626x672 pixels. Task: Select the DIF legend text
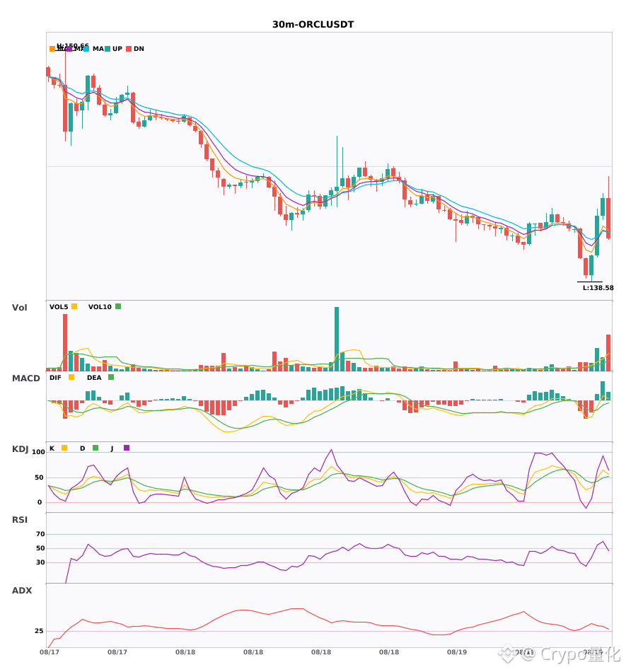(x=55, y=378)
